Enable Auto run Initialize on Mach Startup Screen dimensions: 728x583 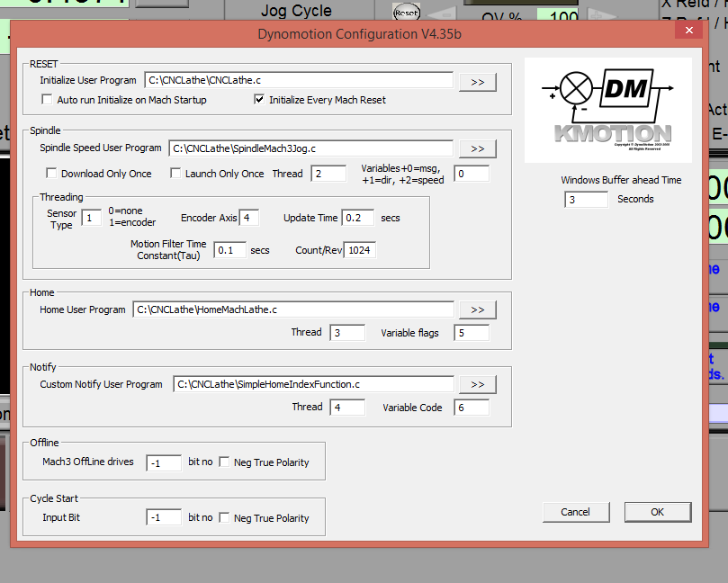[49, 101]
